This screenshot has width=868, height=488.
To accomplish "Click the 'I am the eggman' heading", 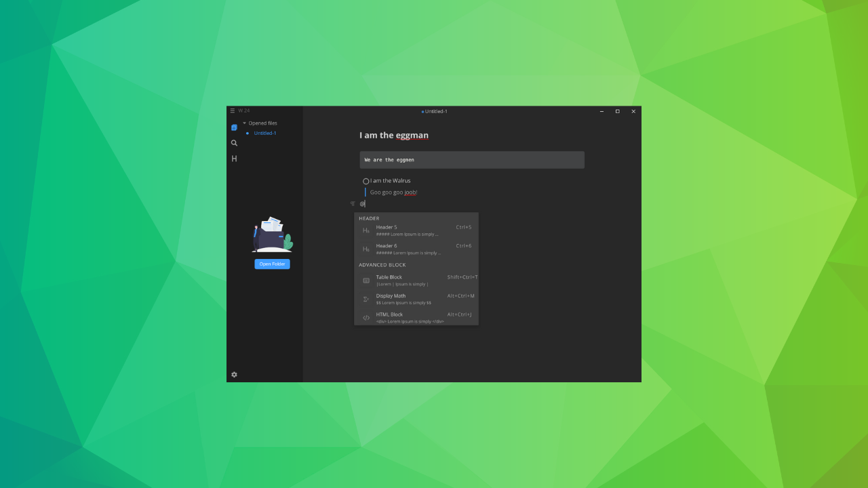I will [x=394, y=136].
